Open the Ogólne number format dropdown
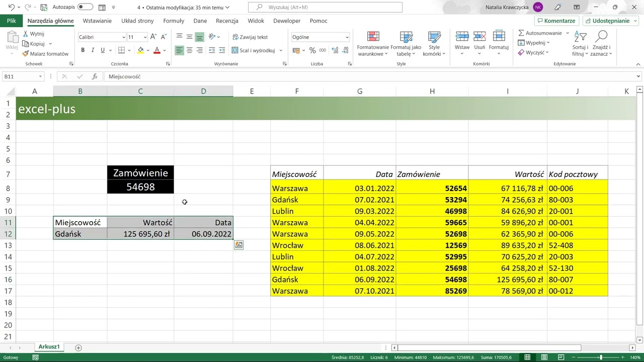Viewport: 644px width, 362px height. pyautogui.click(x=347, y=37)
